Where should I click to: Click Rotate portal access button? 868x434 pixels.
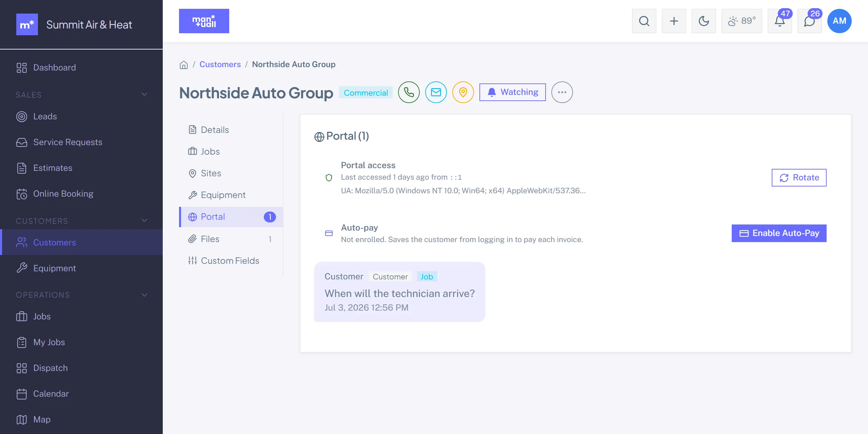[x=799, y=178]
